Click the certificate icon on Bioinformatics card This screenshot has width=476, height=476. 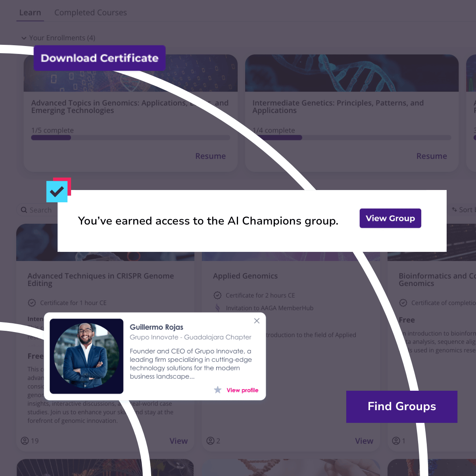tap(403, 303)
